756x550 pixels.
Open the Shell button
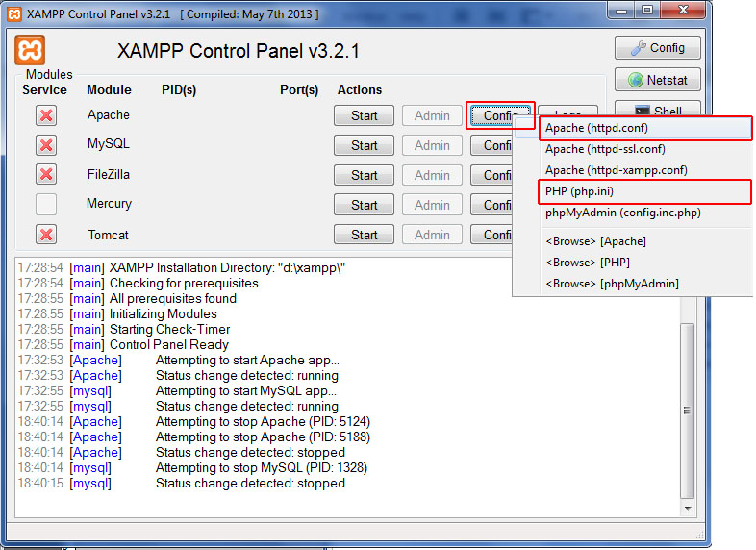[658, 109]
